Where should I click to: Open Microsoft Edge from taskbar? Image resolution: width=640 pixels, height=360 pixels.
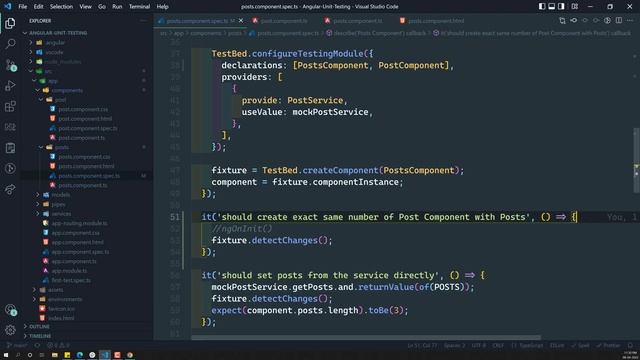[x=80, y=355]
